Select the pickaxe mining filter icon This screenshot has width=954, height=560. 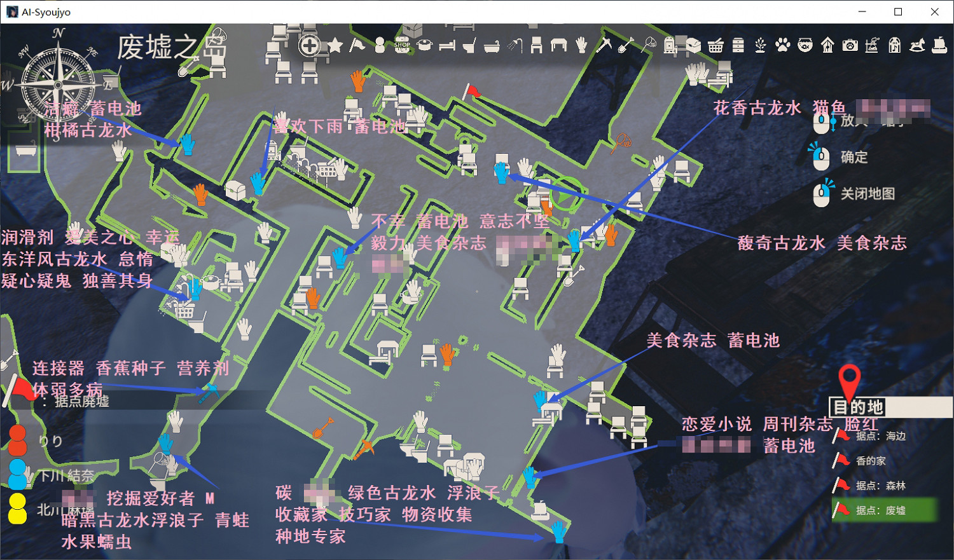coord(603,45)
